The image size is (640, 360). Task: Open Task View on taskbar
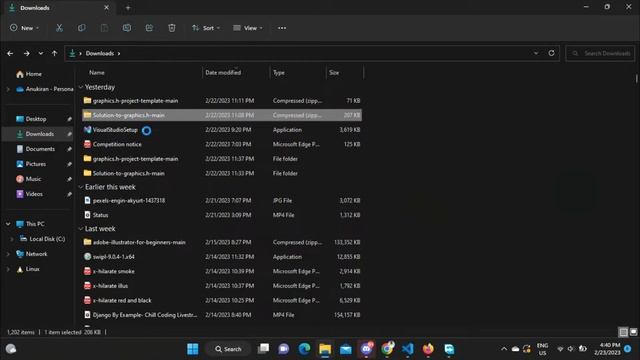263,349
